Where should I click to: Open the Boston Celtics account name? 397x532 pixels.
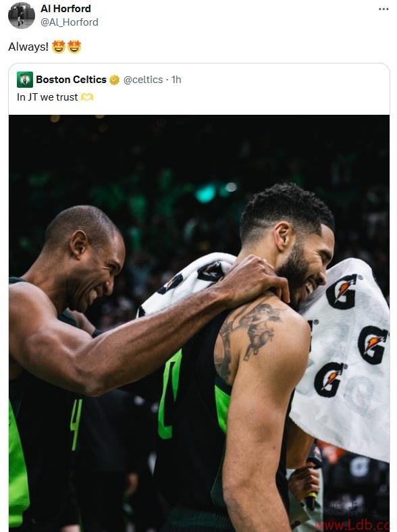tap(72, 80)
